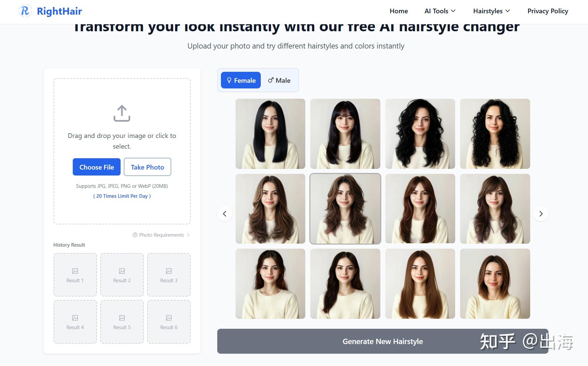Click the Photo Requirements question-mark icon
The width and height of the screenshot is (588, 366).
coord(135,235)
